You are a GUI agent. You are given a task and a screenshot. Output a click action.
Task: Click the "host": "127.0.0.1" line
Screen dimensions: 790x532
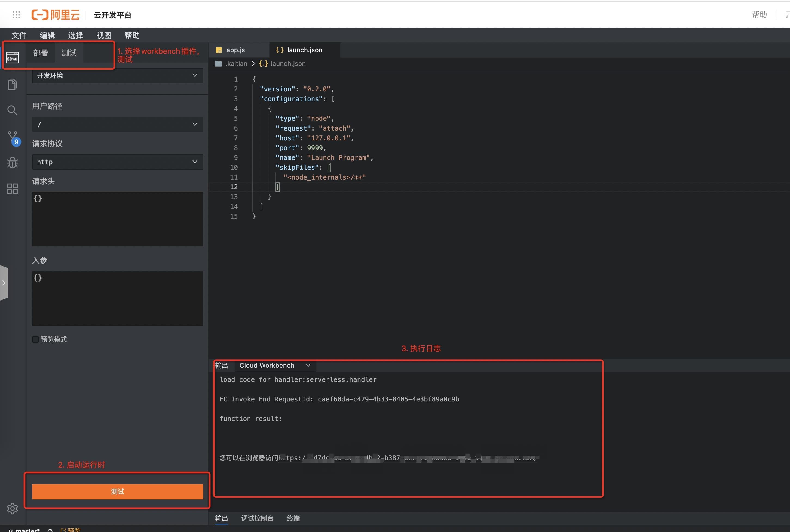[315, 138]
